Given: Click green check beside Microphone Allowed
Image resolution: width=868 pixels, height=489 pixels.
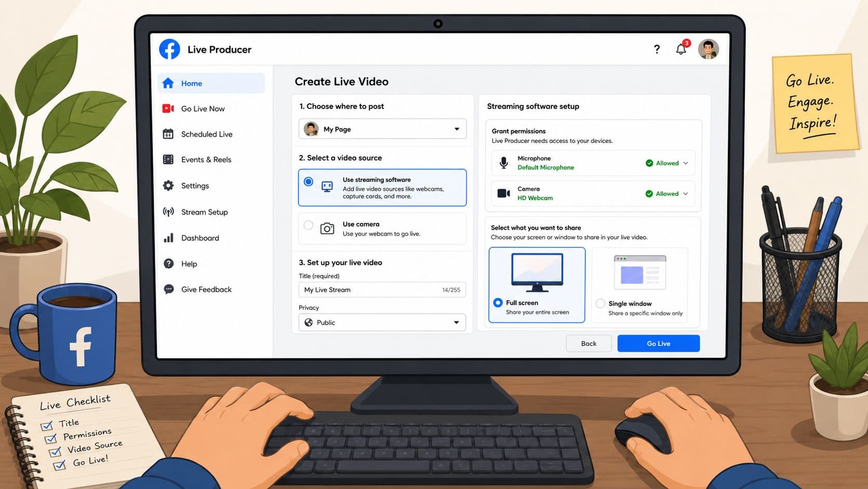Looking at the screenshot, I should coord(649,163).
